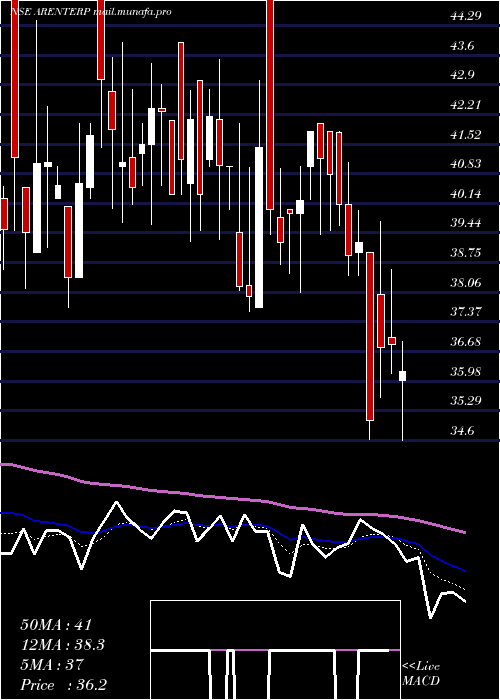
Task: Click the '50MA : 41' indicator text
Action: pyautogui.click(x=56, y=625)
